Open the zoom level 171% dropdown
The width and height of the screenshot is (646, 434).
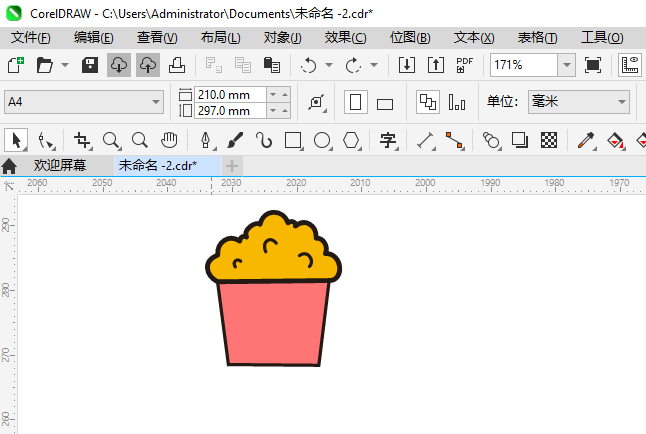pos(567,65)
